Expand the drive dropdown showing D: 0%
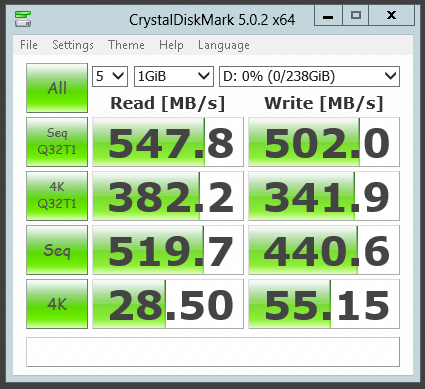 point(309,76)
